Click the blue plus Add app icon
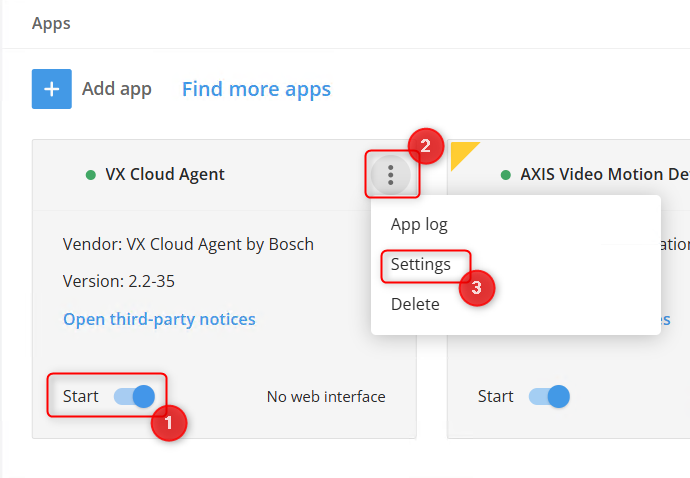This screenshot has width=690, height=478. pos(51,89)
